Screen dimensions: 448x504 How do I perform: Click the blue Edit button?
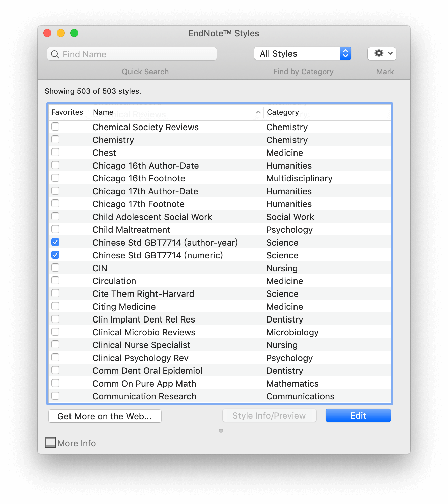[x=358, y=415]
